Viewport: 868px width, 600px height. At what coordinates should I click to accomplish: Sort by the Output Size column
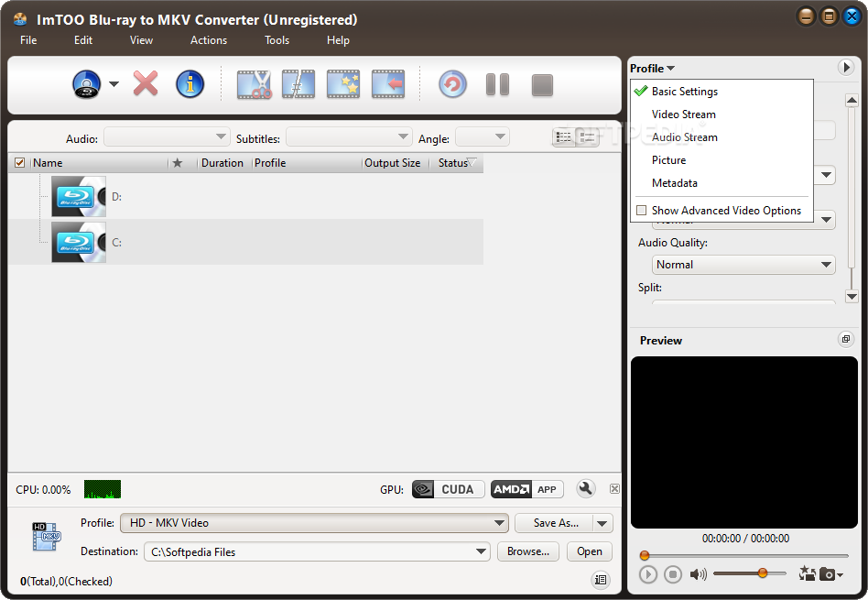point(393,163)
